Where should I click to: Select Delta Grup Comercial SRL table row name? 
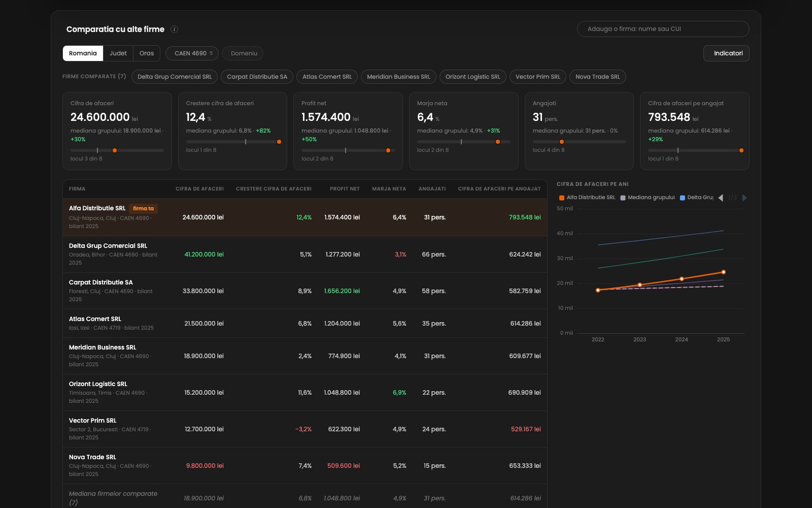[x=108, y=246]
